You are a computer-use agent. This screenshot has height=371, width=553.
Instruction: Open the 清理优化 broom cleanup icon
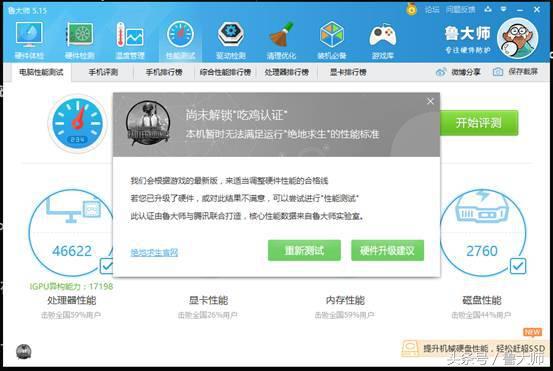pos(281,39)
